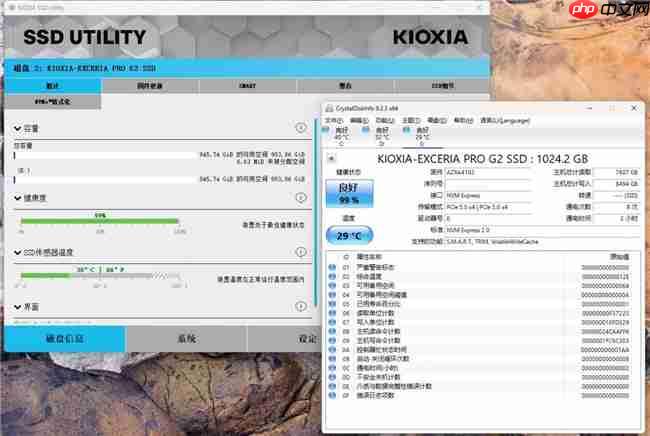Screen dimensions: 650x436
Task: Click attribute name text in SMART row 0E
Action: (394, 386)
